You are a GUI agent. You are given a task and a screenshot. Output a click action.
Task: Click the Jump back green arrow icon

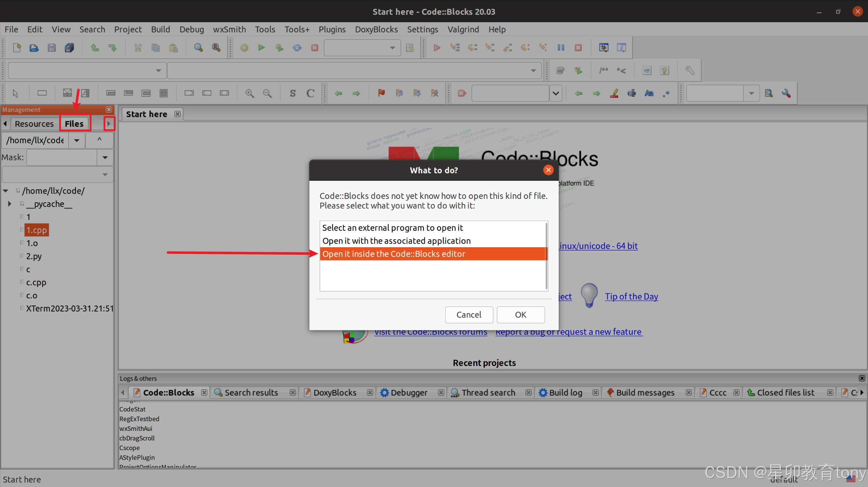(338, 93)
